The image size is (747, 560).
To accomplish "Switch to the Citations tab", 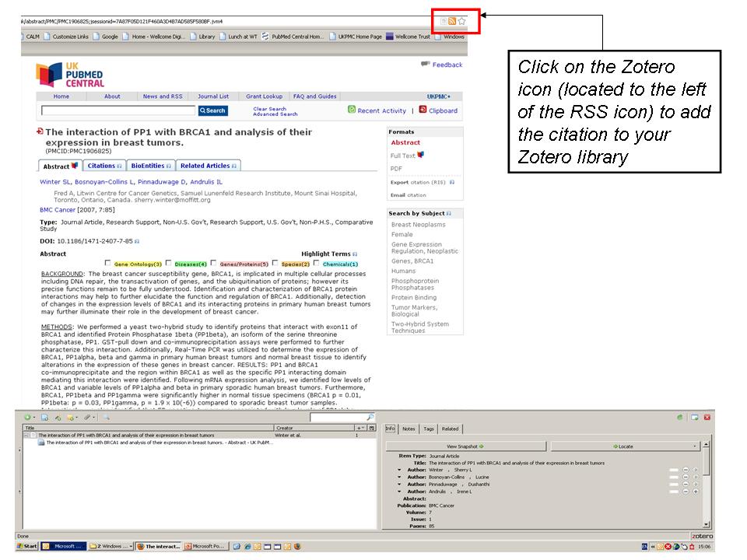I will pos(103,166).
